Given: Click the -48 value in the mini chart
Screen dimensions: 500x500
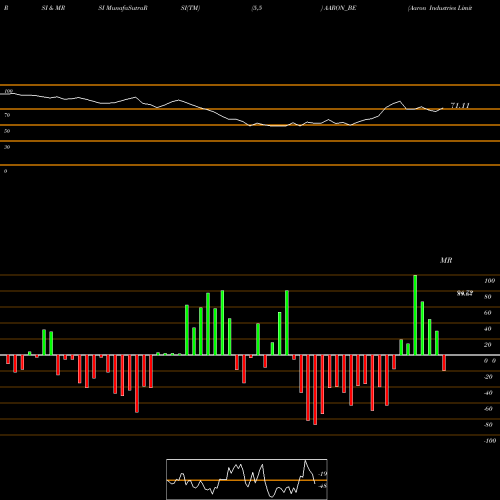Looking at the screenshot, I should point(323,486).
